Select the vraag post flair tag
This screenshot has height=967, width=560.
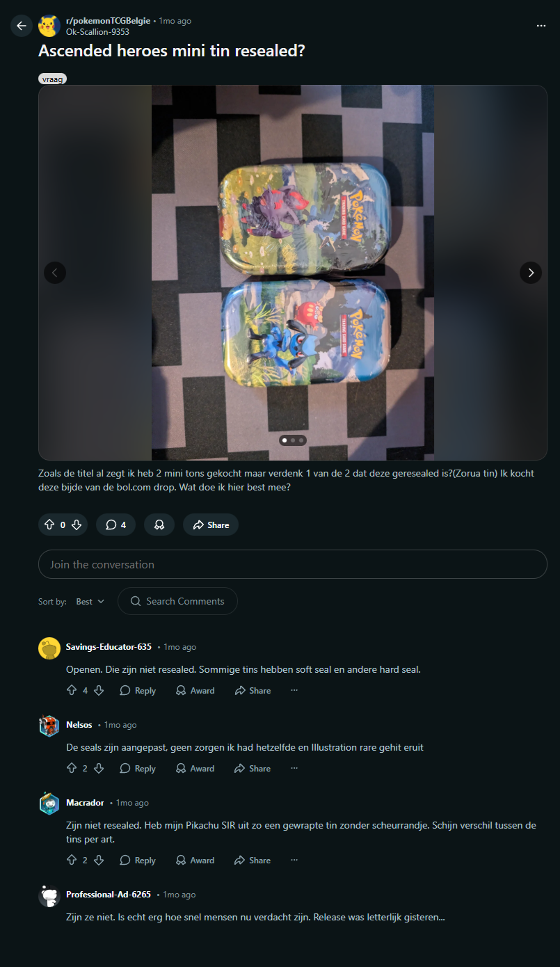pos(52,79)
